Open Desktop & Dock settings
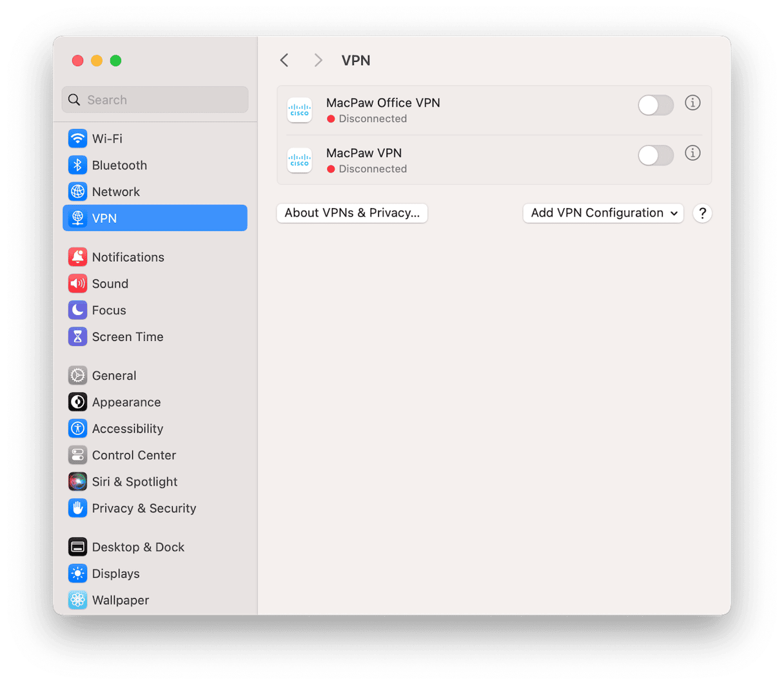Image resolution: width=784 pixels, height=685 pixels. point(138,547)
